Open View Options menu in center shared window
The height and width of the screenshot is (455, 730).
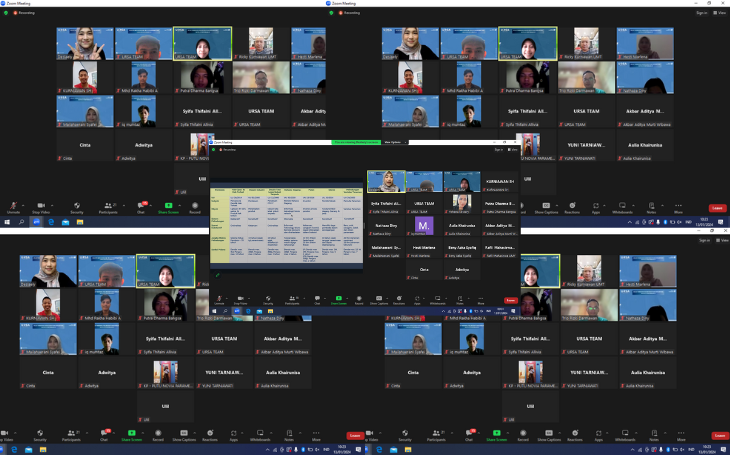392,143
